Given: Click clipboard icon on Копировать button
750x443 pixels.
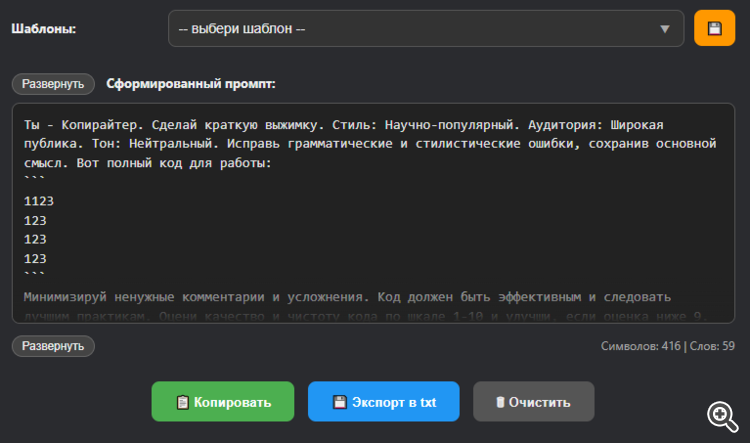Looking at the screenshot, I should (x=182, y=403).
